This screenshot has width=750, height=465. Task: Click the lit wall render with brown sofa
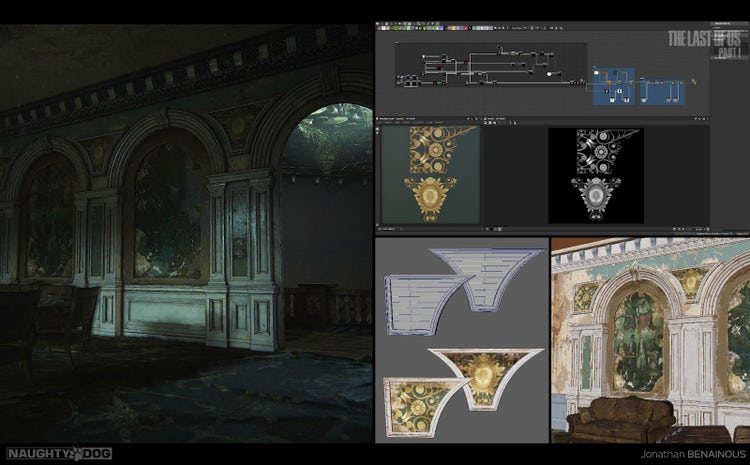coord(649,340)
